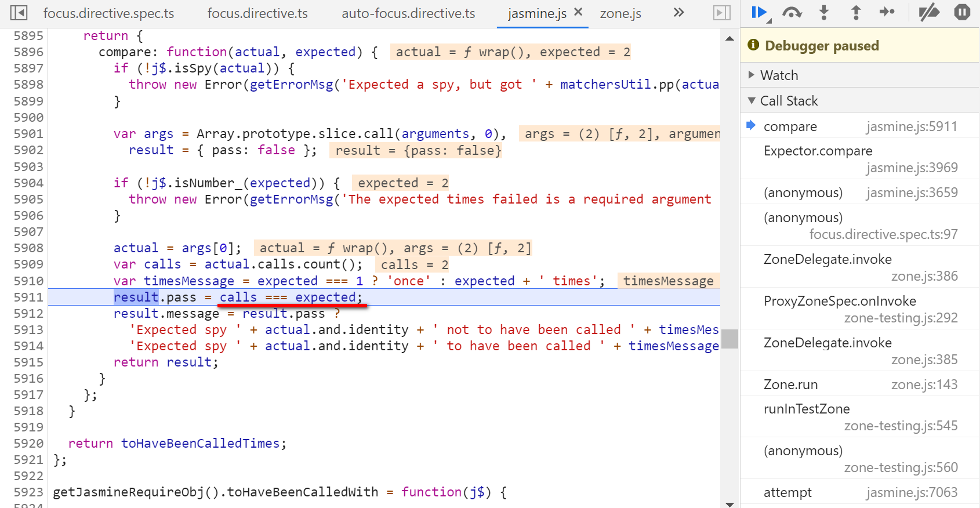Toggle the file navigator sidebar icon
This screenshot has height=508, width=980.
(x=19, y=13)
